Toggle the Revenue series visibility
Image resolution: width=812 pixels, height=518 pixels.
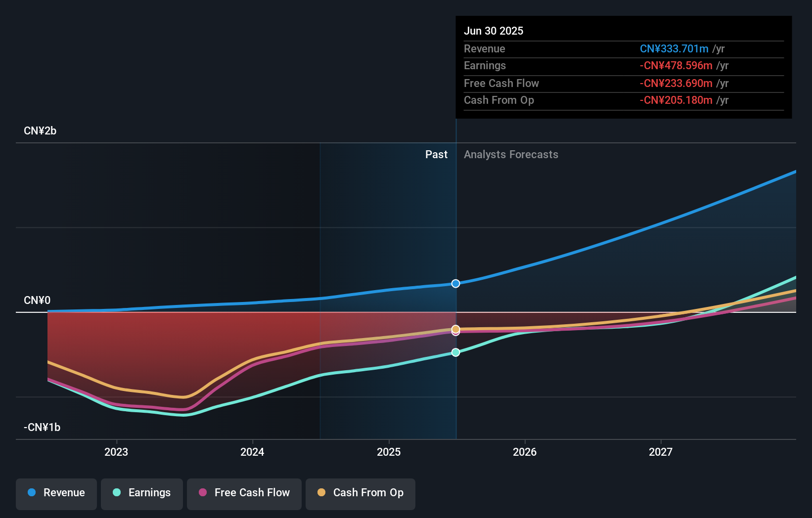56,493
